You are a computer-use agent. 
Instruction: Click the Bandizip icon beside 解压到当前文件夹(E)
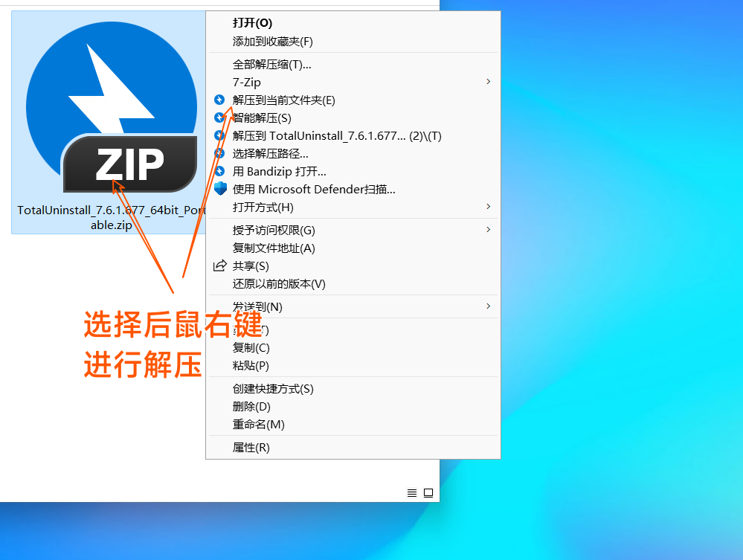pyautogui.click(x=219, y=100)
